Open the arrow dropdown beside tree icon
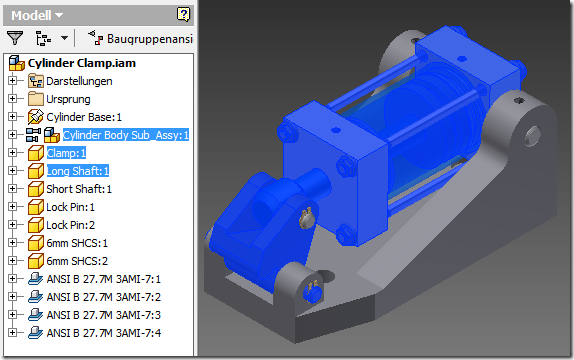The image size is (574, 360). (64, 38)
